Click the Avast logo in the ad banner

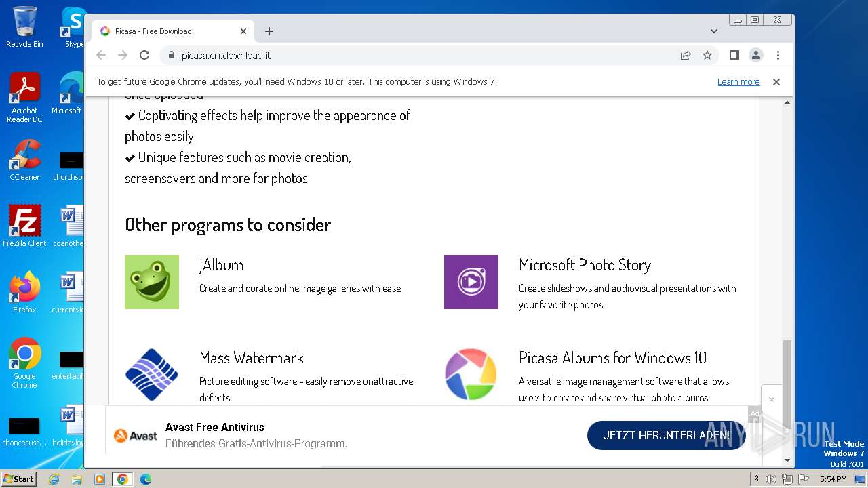coord(136,436)
